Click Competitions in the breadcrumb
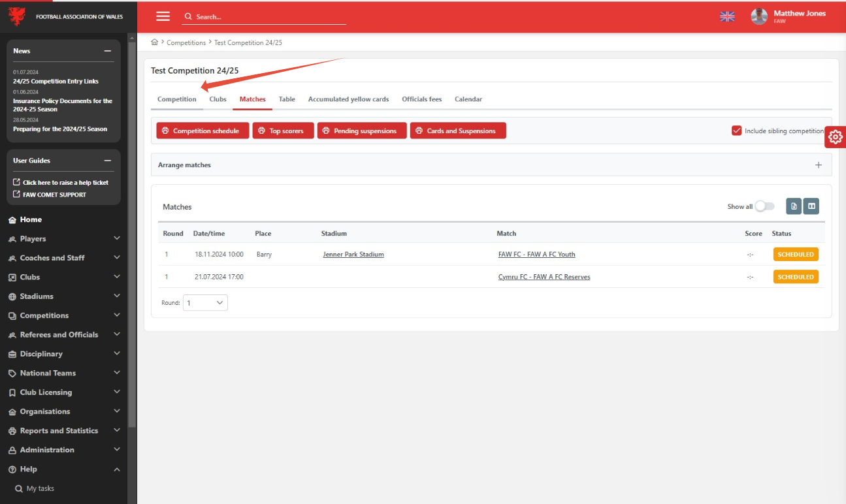The image size is (846, 504). 186,42
